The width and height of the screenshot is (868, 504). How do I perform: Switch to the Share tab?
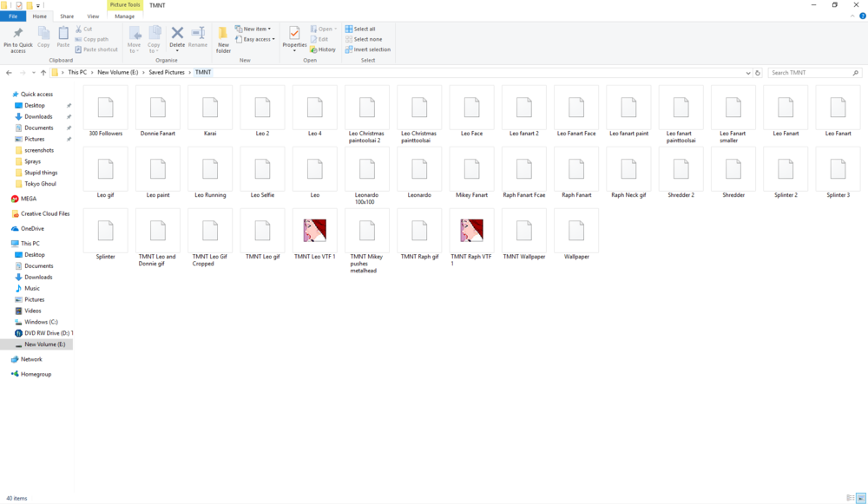click(x=67, y=16)
